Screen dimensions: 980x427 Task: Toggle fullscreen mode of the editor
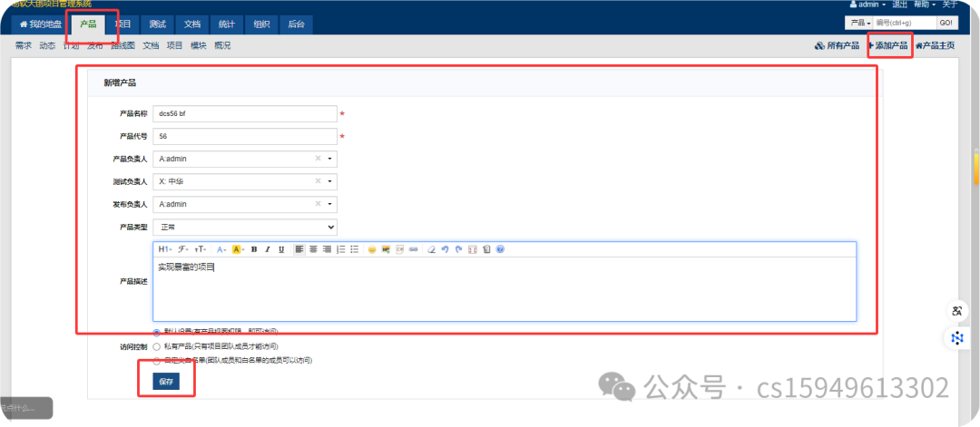click(x=473, y=249)
